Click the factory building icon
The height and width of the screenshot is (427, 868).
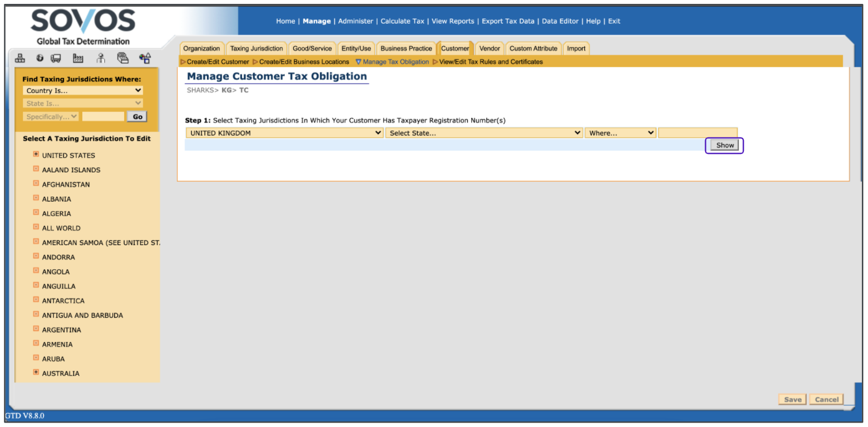[x=78, y=58]
